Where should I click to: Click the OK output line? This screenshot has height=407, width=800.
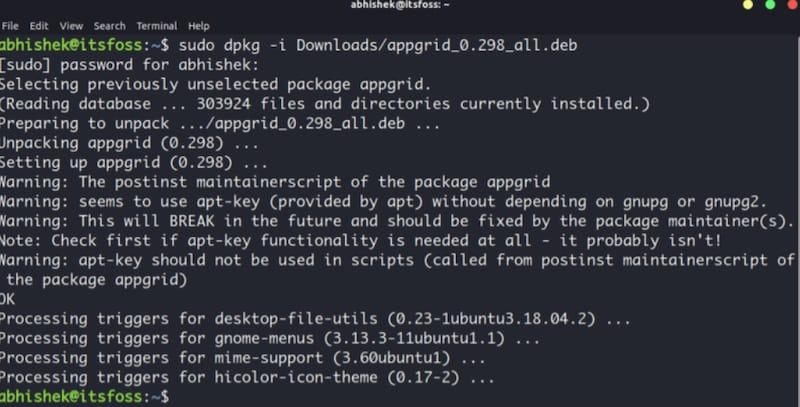click(x=8, y=299)
